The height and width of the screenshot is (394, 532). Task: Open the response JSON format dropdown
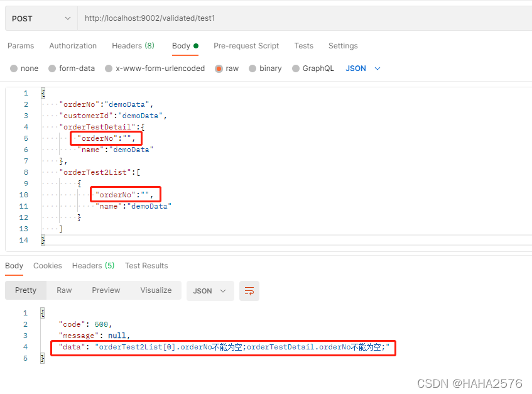[x=210, y=291]
